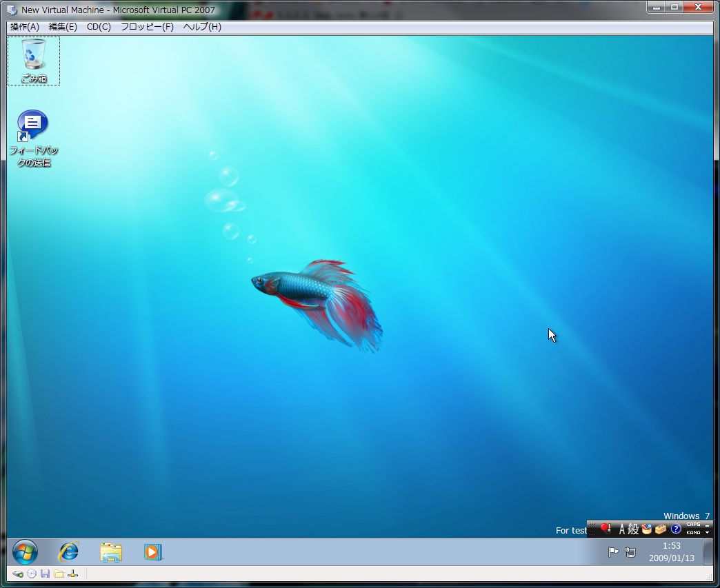Minimize the IME language bar
The width and height of the screenshot is (720, 588).
[708, 525]
